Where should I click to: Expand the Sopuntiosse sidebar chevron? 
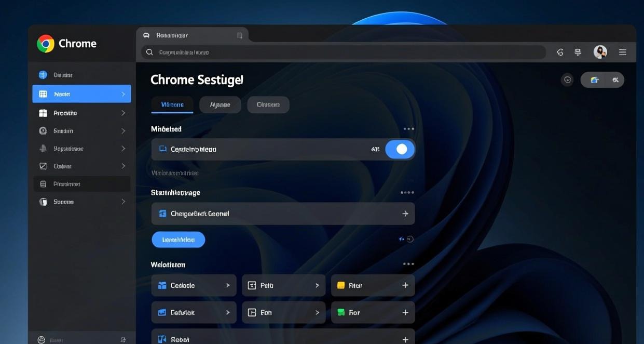(x=123, y=149)
